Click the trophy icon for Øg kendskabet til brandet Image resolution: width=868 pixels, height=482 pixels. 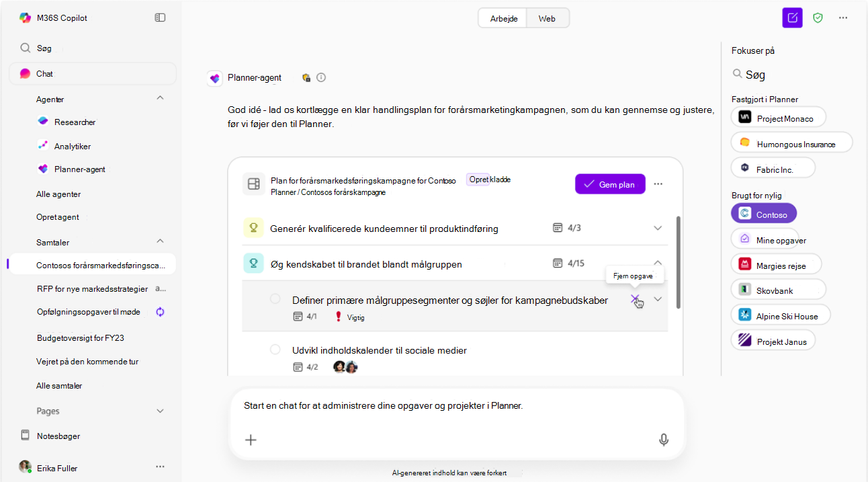(254, 264)
